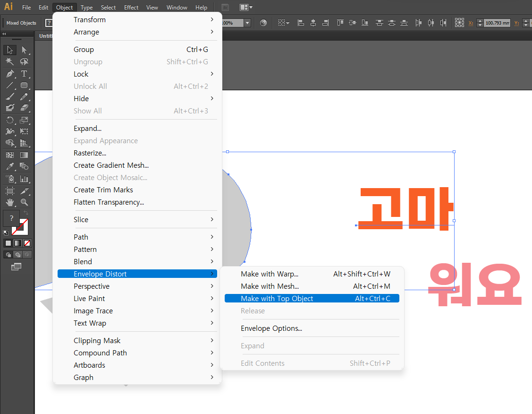Open the Effect menu
The image size is (532, 414).
pyautogui.click(x=131, y=8)
